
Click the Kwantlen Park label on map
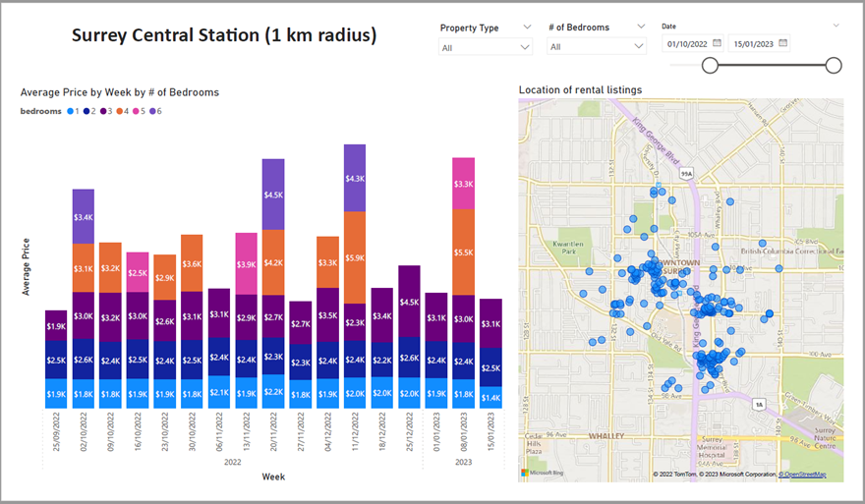[x=568, y=247]
